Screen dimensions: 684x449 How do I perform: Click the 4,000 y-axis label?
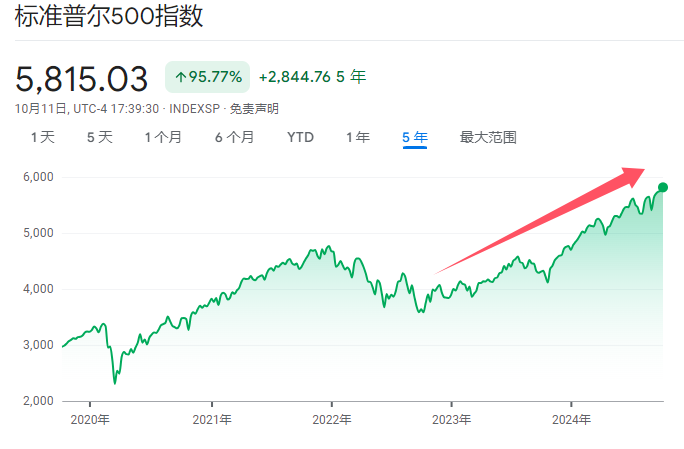38,289
